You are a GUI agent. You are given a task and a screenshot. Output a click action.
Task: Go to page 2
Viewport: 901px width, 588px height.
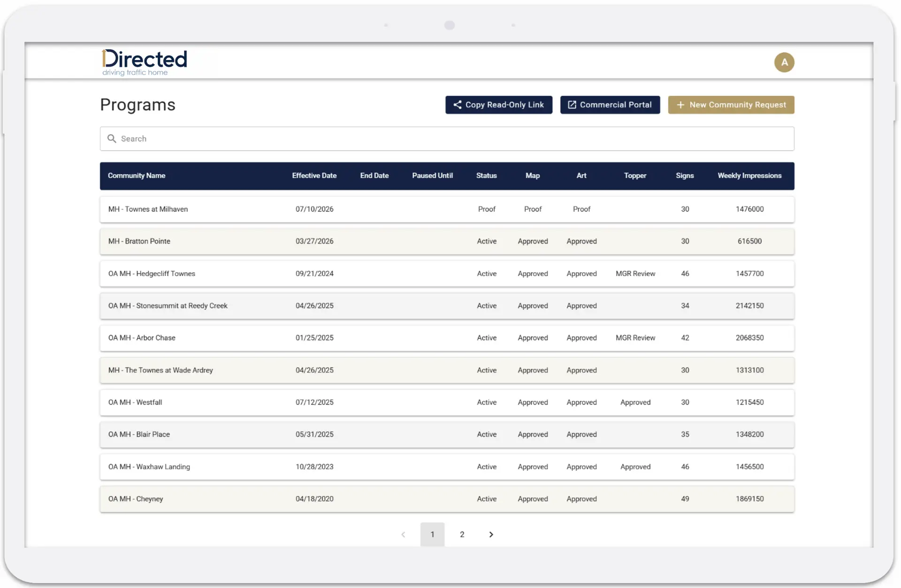click(462, 535)
